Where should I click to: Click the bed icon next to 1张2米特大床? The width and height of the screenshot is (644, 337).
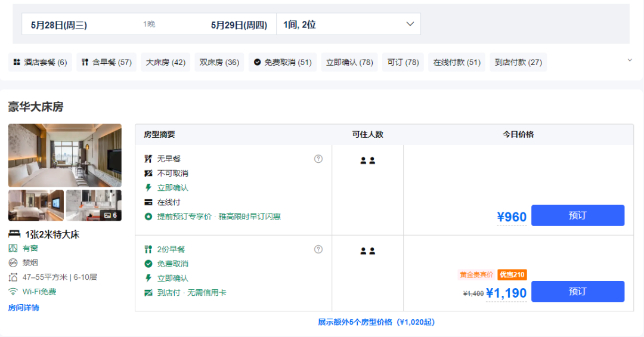pyautogui.click(x=14, y=234)
